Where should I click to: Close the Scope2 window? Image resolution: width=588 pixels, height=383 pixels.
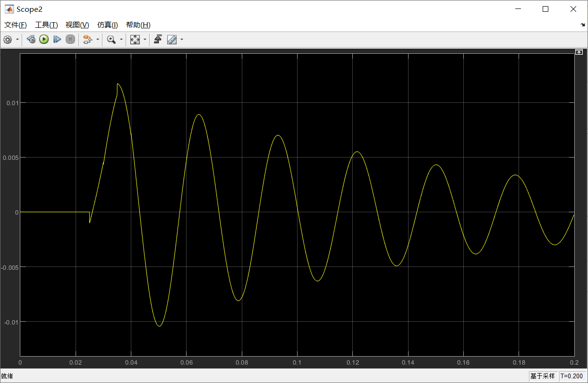coord(573,9)
